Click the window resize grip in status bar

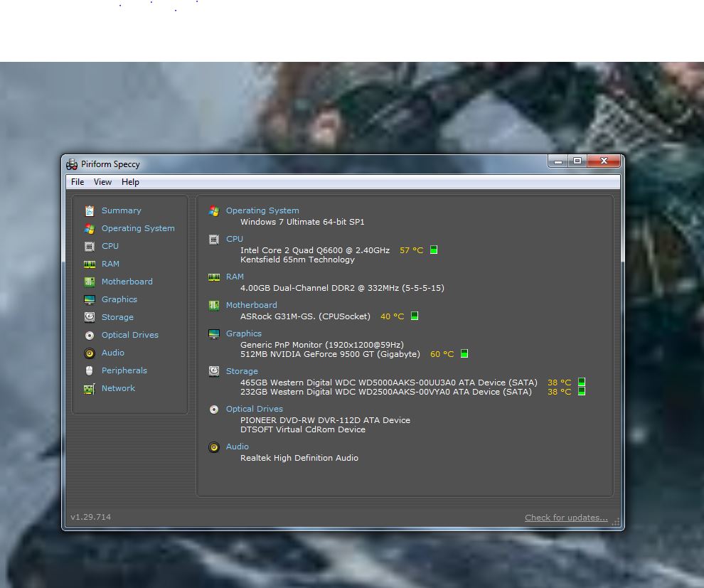616,522
